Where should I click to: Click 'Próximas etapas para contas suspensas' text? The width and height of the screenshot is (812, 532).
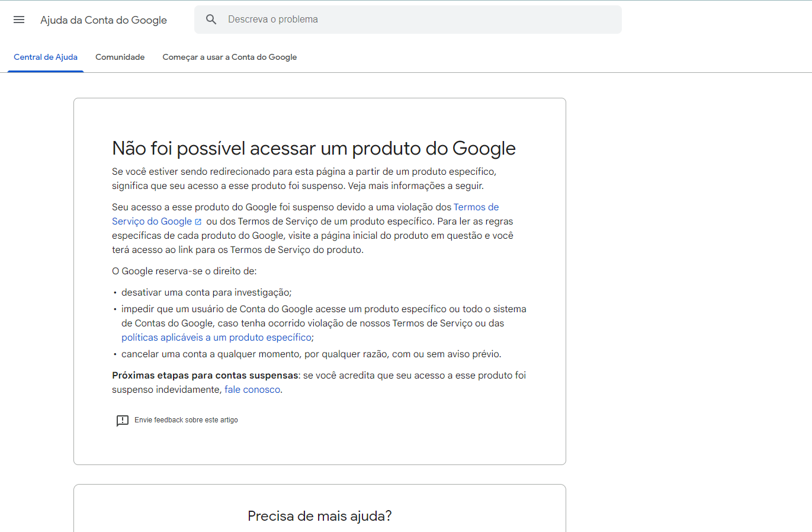click(x=205, y=376)
